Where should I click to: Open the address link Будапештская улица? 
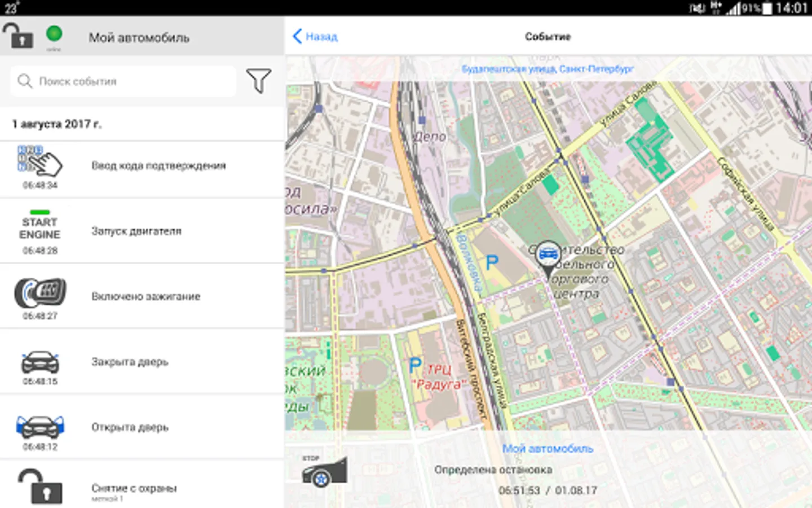548,69
